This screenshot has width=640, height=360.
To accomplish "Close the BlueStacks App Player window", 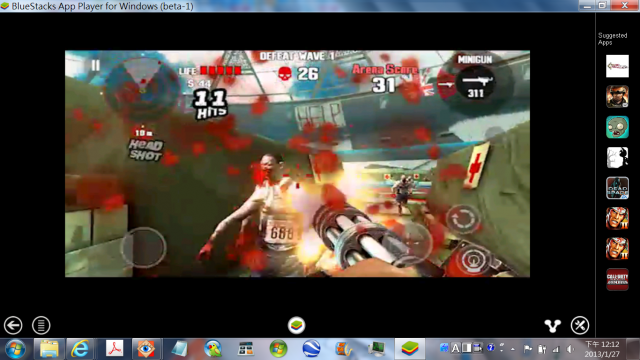I will pyautogui.click(x=624, y=5).
